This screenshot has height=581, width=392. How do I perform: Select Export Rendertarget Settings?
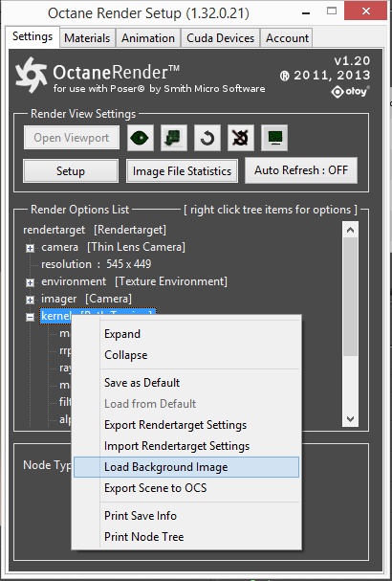[186, 425]
